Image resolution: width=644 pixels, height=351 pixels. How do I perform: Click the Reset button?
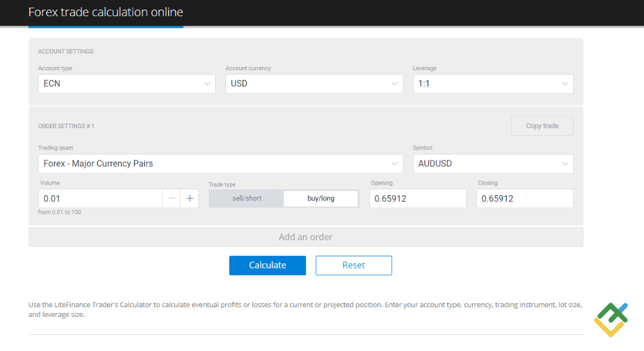(354, 265)
